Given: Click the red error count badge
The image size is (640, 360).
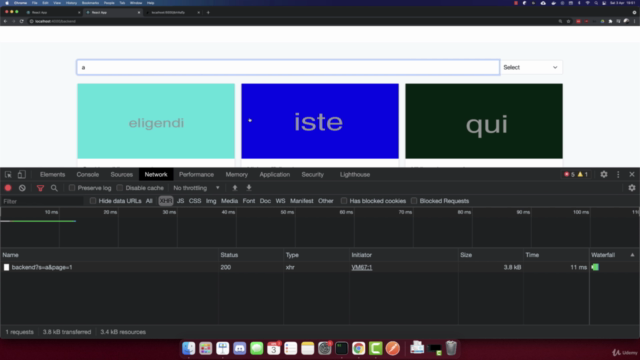Looking at the screenshot, I should pos(569,174).
